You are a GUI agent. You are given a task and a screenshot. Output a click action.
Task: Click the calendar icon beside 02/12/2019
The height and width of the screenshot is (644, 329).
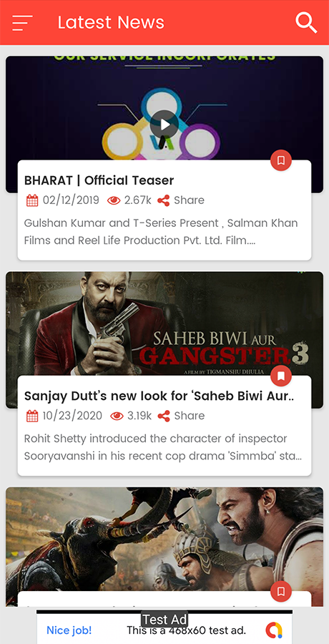(32, 200)
